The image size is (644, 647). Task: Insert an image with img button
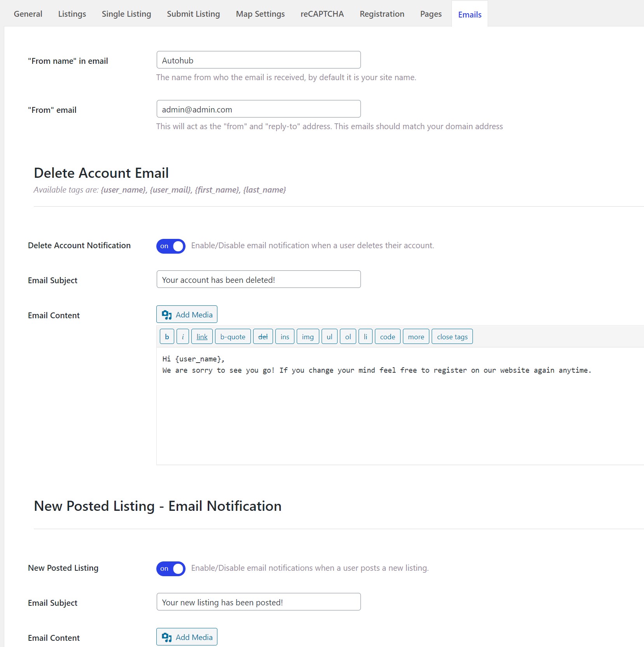point(308,337)
